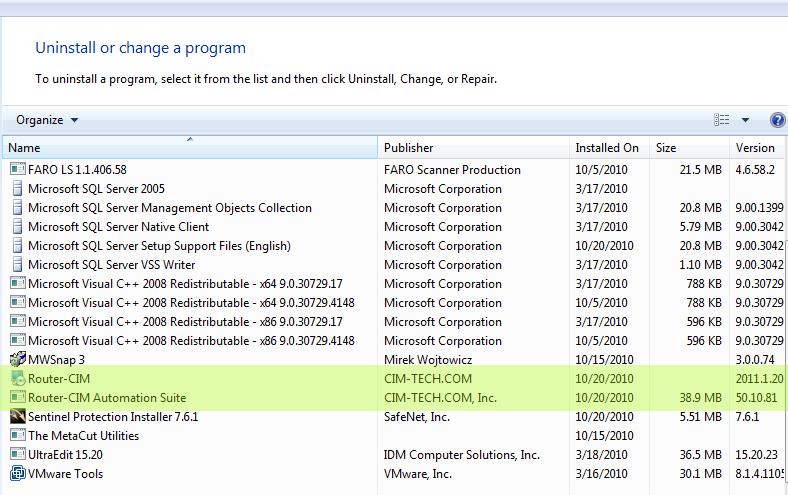Sort programs by Size column header
788x495 pixels.
(689, 147)
